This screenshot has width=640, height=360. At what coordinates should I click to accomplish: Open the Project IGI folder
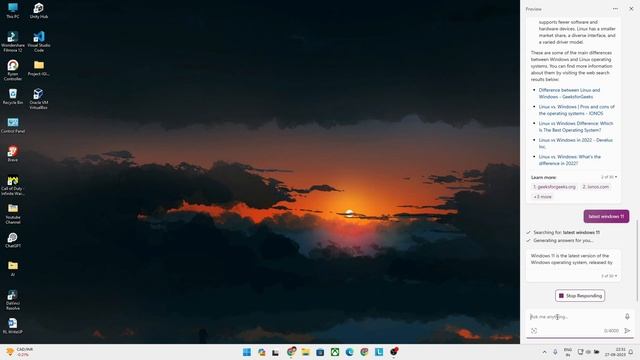[x=39, y=68]
